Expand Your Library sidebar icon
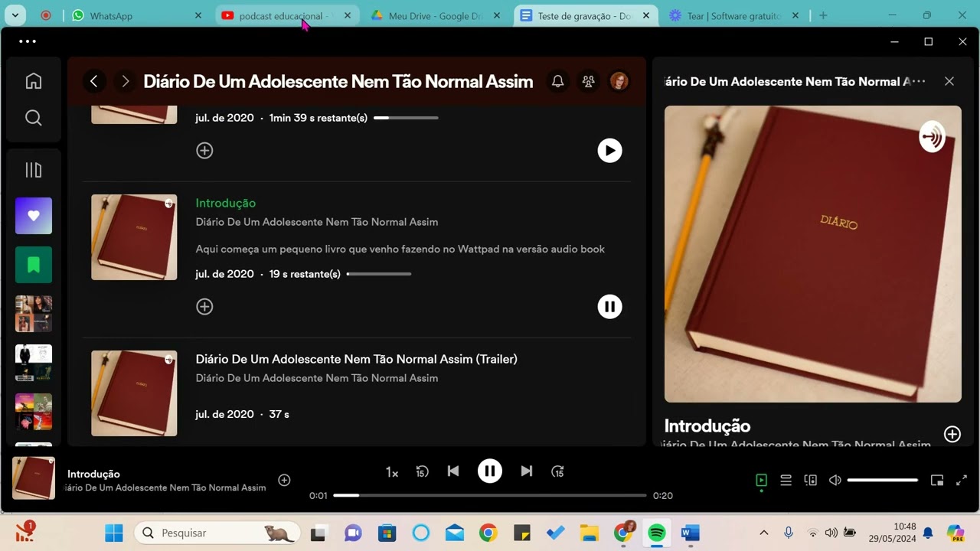The height and width of the screenshot is (551, 980). pyautogui.click(x=34, y=170)
